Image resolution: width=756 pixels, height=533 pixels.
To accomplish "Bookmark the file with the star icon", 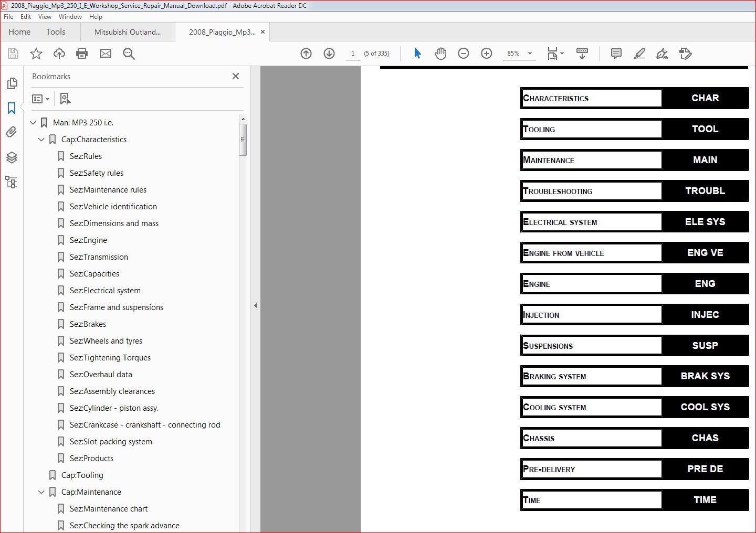I will coord(36,54).
